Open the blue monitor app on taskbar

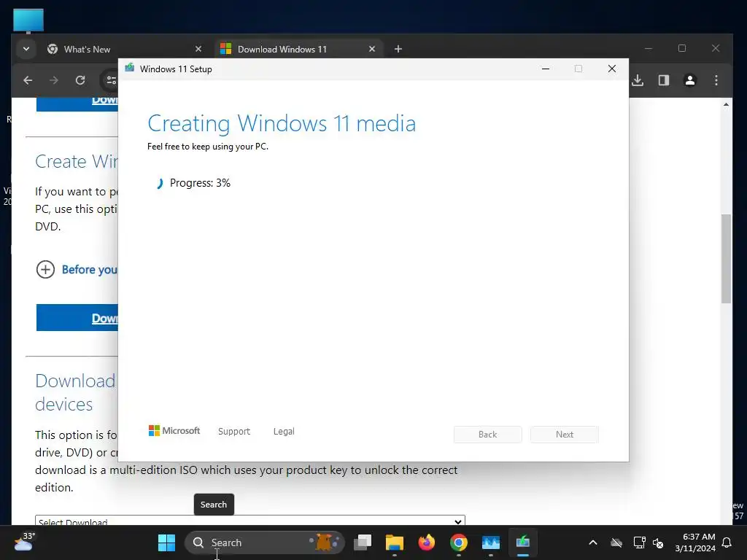[491, 542]
